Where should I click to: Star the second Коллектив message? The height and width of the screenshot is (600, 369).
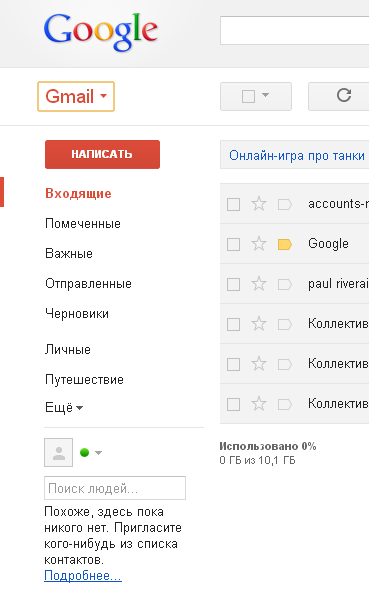point(259,364)
